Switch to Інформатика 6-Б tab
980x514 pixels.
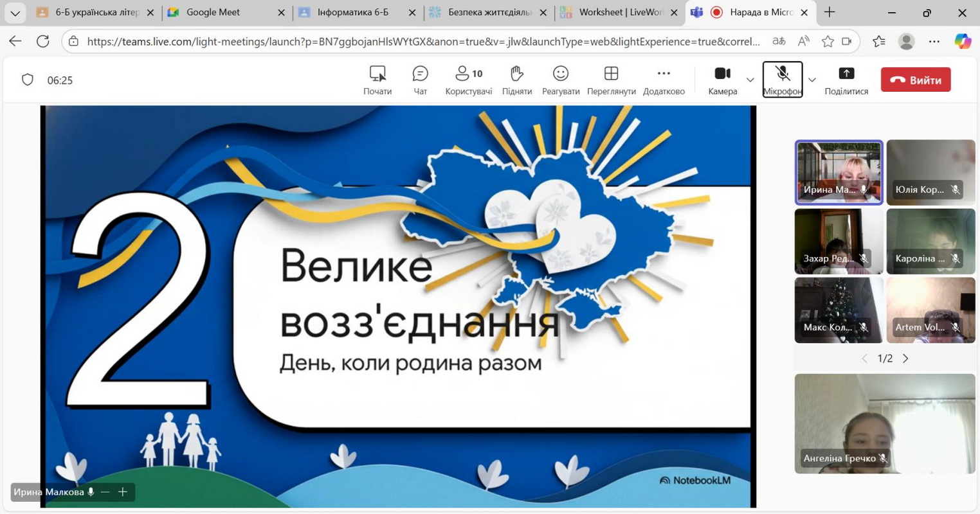pyautogui.click(x=352, y=12)
